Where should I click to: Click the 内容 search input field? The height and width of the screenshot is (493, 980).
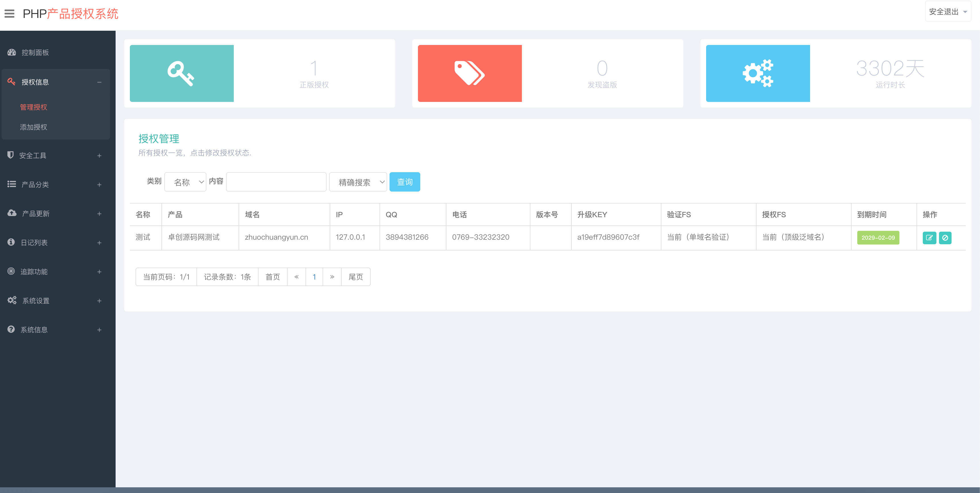pyautogui.click(x=276, y=182)
